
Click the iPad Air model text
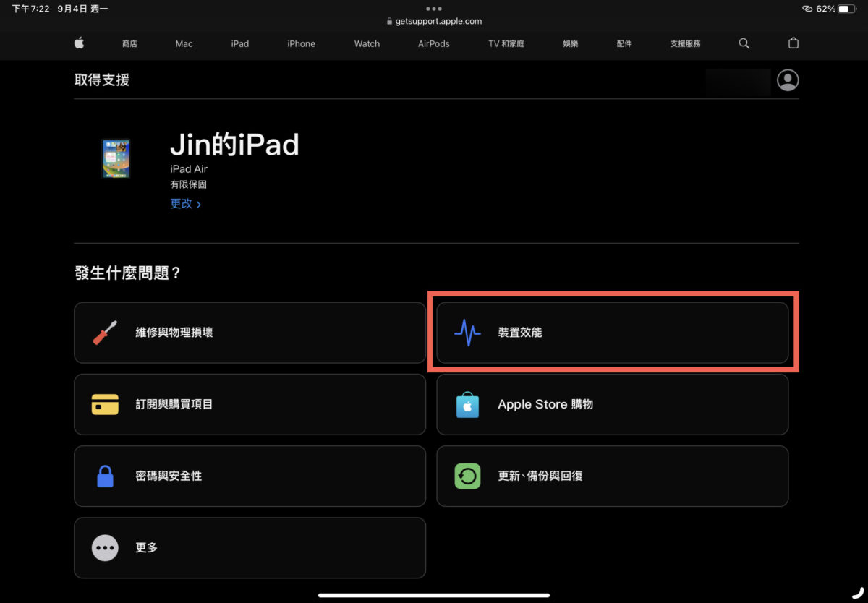click(x=189, y=169)
